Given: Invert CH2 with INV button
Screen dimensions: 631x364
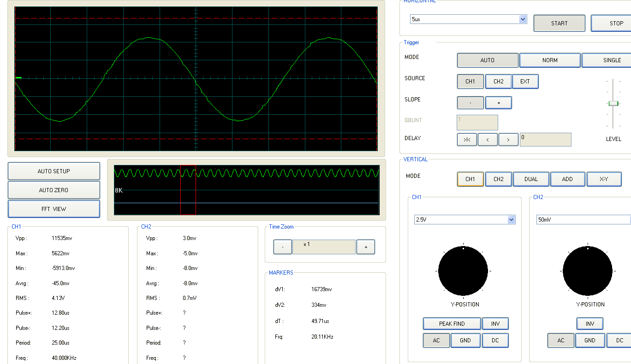Looking at the screenshot, I should click(x=590, y=324).
